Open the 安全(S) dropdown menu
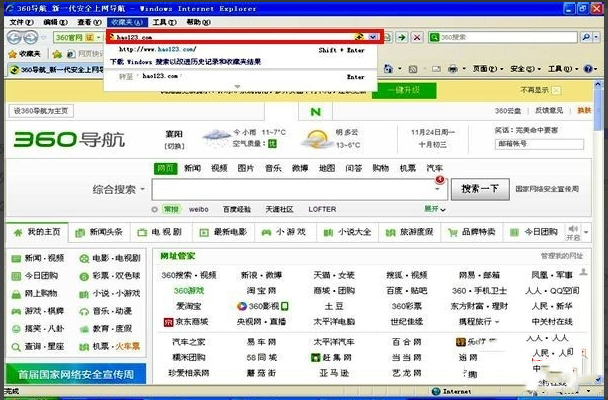Screen dimensions: 608x400 click(525, 69)
